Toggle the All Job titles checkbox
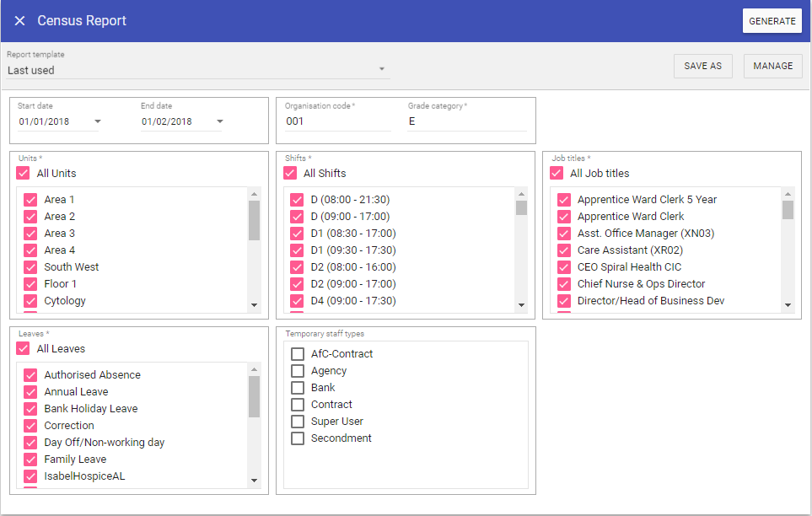The height and width of the screenshot is (516, 812). click(557, 174)
